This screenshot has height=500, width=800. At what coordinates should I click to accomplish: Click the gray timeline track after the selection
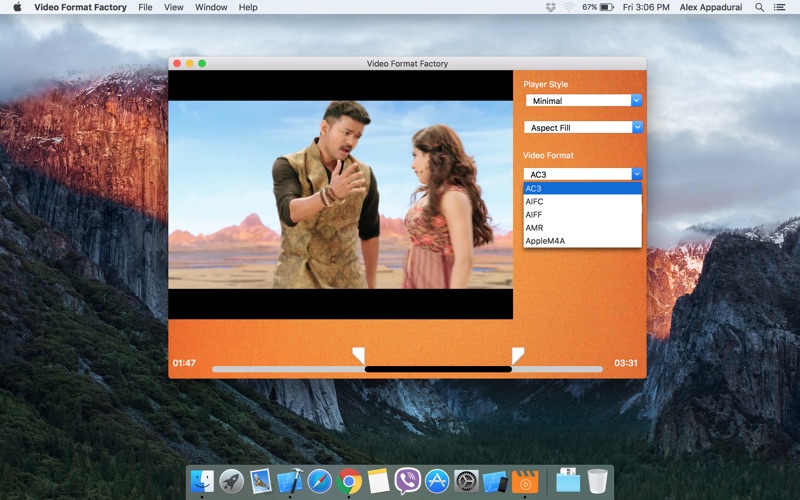click(x=557, y=369)
